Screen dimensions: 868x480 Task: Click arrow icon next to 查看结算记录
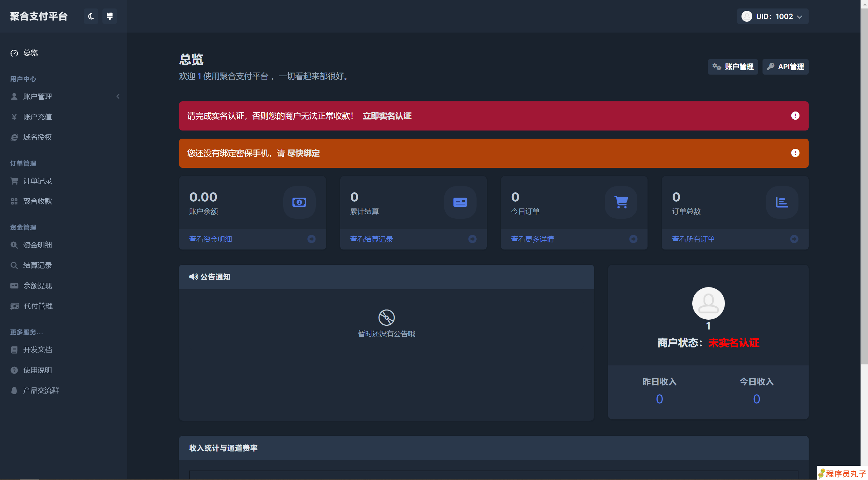coord(472,239)
